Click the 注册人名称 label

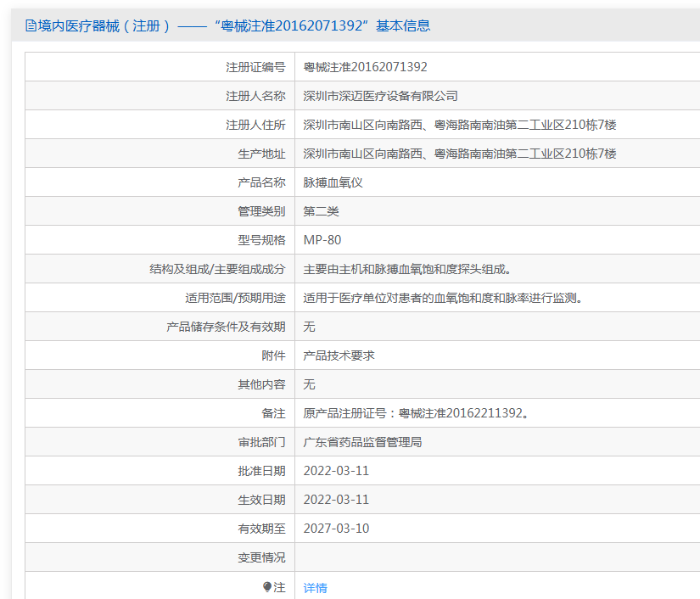point(255,96)
